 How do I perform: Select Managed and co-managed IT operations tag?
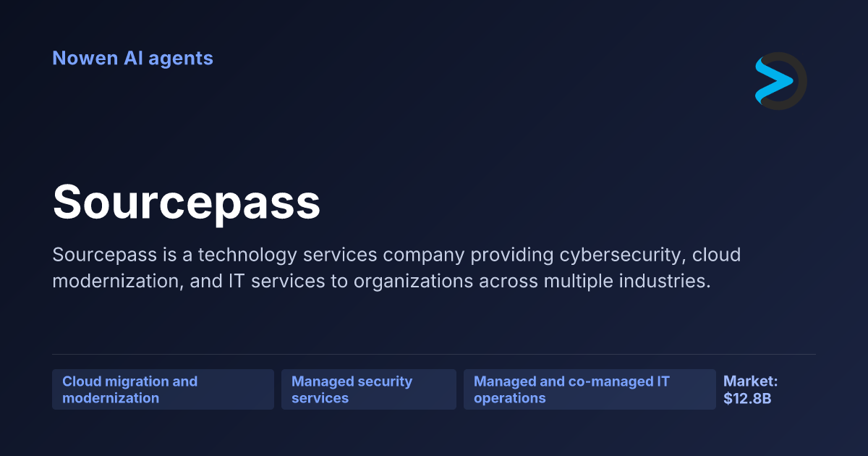(590, 389)
